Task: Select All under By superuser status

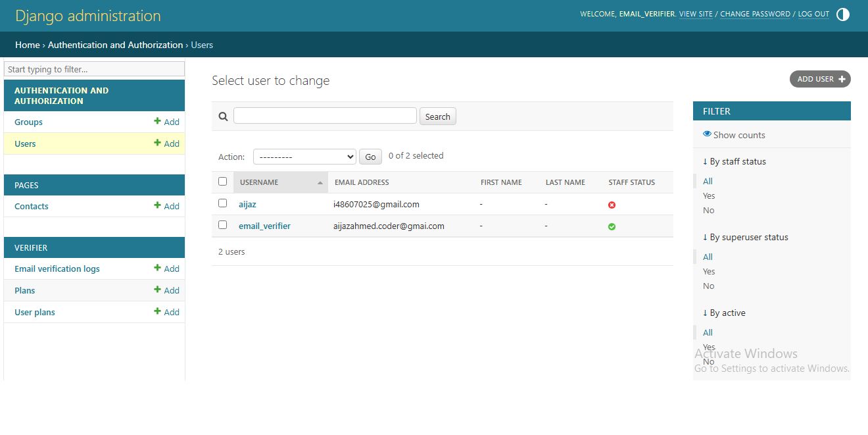Action: click(708, 257)
